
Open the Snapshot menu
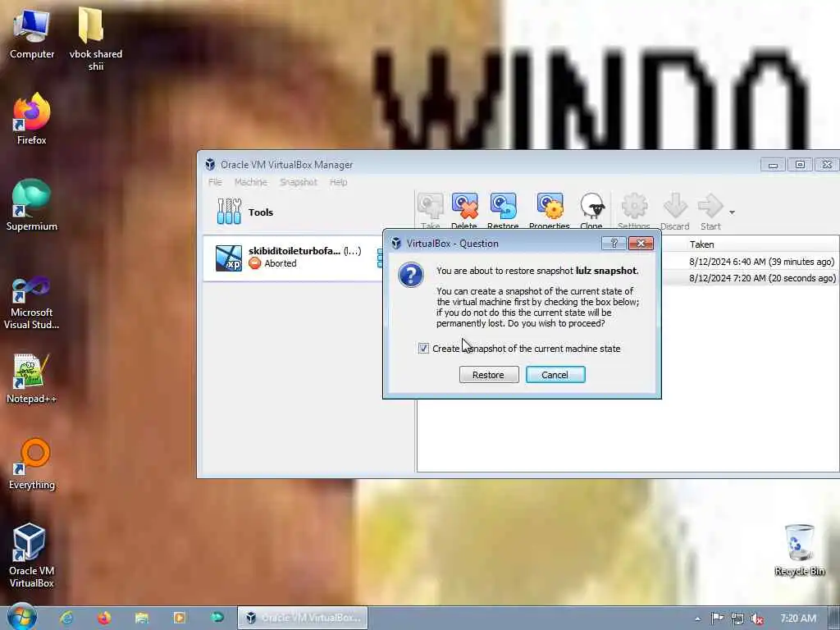[299, 182]
